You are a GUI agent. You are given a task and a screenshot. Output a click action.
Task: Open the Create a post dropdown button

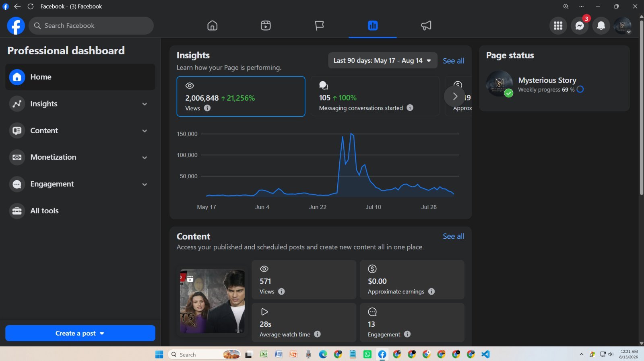[x=80, y=333]
